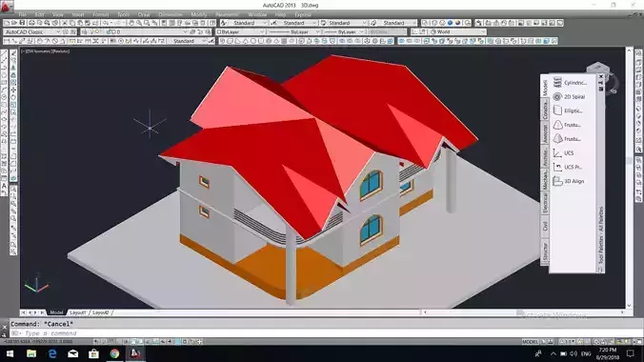Open the Dimension menu
Image resolution: width=644 pixels, height=362 pixels.
tap(170, 14)
